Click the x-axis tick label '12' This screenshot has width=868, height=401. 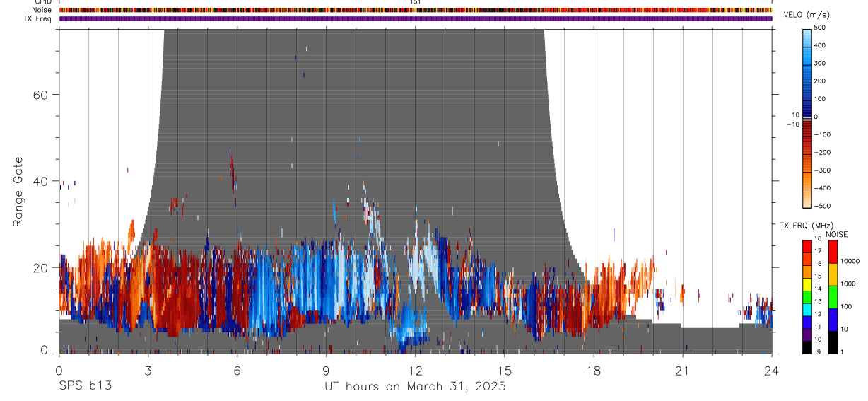coord(415,371)
